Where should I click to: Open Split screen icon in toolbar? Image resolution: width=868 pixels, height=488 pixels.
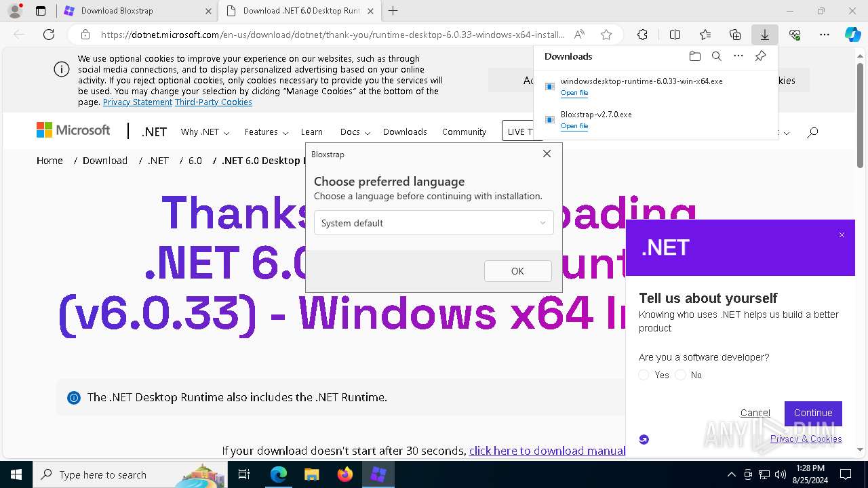tap(675, 35)
